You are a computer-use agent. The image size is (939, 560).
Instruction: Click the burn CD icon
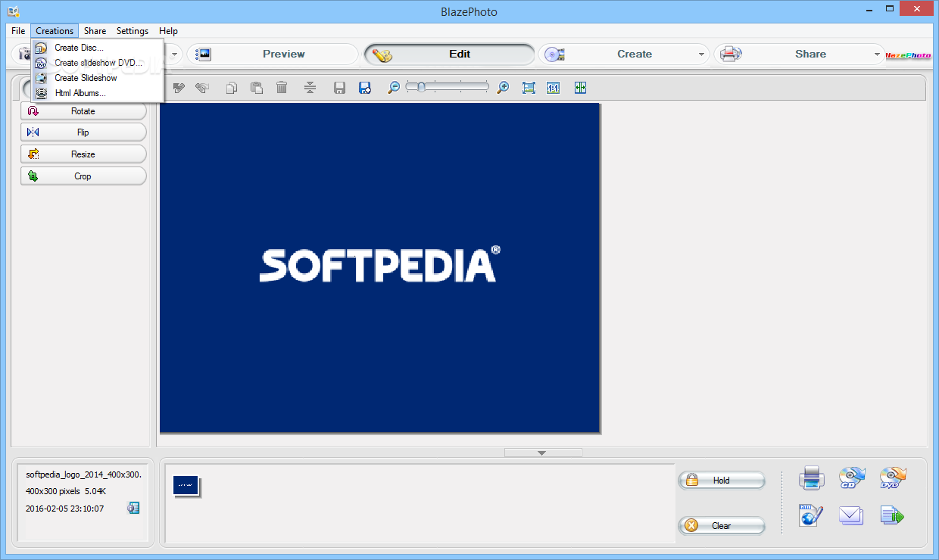pos(852,478)
